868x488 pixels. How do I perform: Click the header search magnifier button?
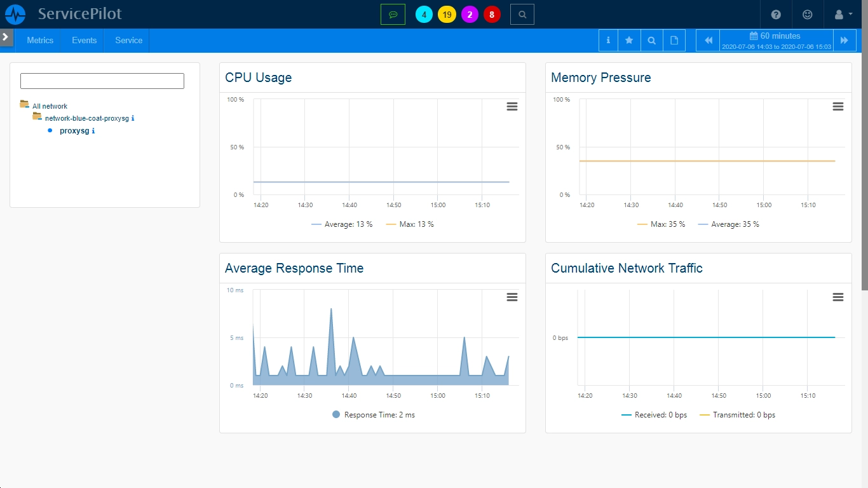point(522,14)
